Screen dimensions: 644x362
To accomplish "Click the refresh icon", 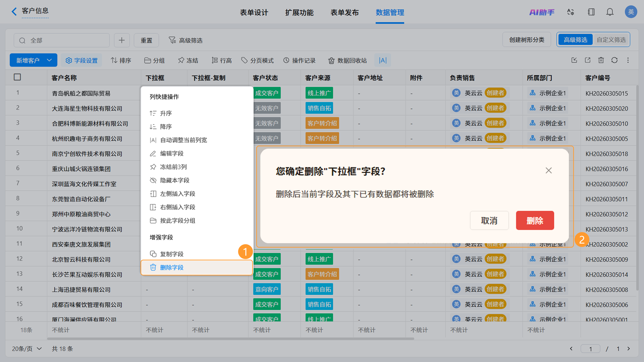I will point(614,60).
